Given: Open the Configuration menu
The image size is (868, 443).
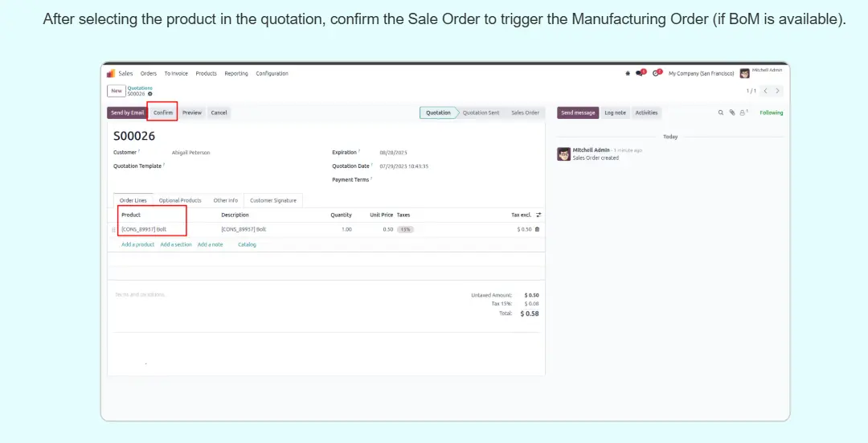Looking at the screenshot, I should (x=272, y=73).
